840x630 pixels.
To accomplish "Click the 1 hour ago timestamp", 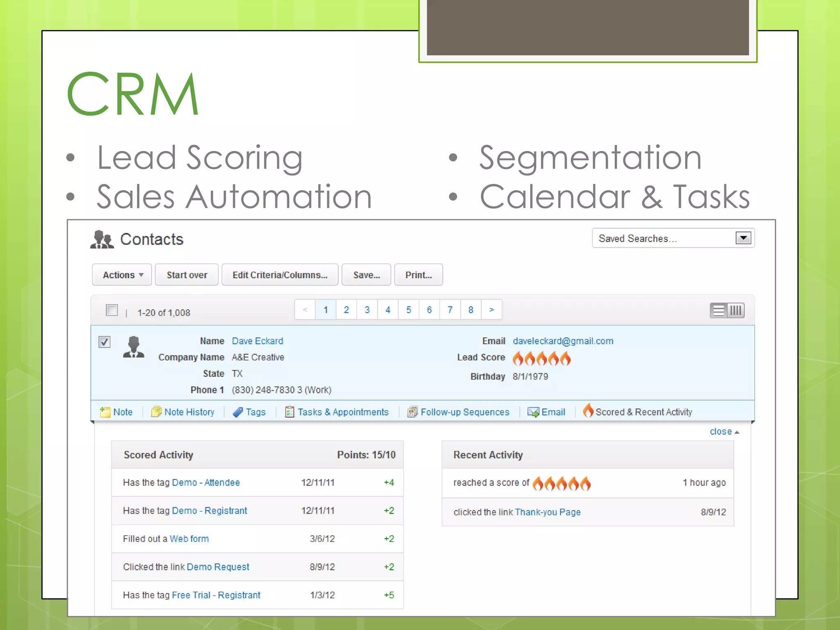I will tap(704, 482).
